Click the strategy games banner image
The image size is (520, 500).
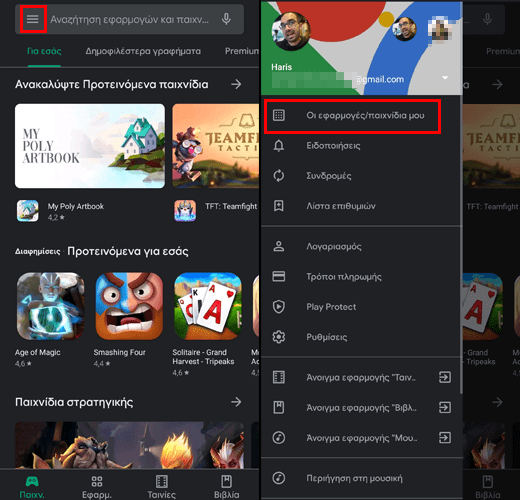point(129,445)
